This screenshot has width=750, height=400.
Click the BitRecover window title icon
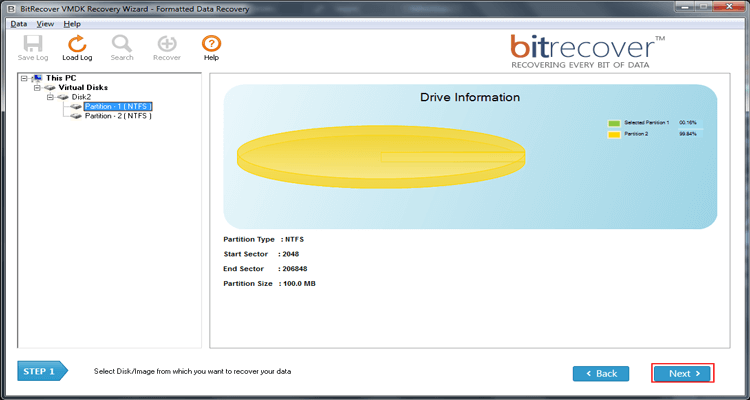pyautogui.click(x=12, y=9)
